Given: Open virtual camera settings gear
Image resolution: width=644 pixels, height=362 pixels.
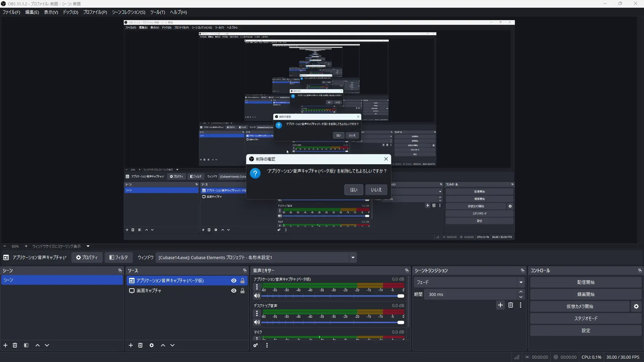Looking at the screenshot, I should coord(636,306).
